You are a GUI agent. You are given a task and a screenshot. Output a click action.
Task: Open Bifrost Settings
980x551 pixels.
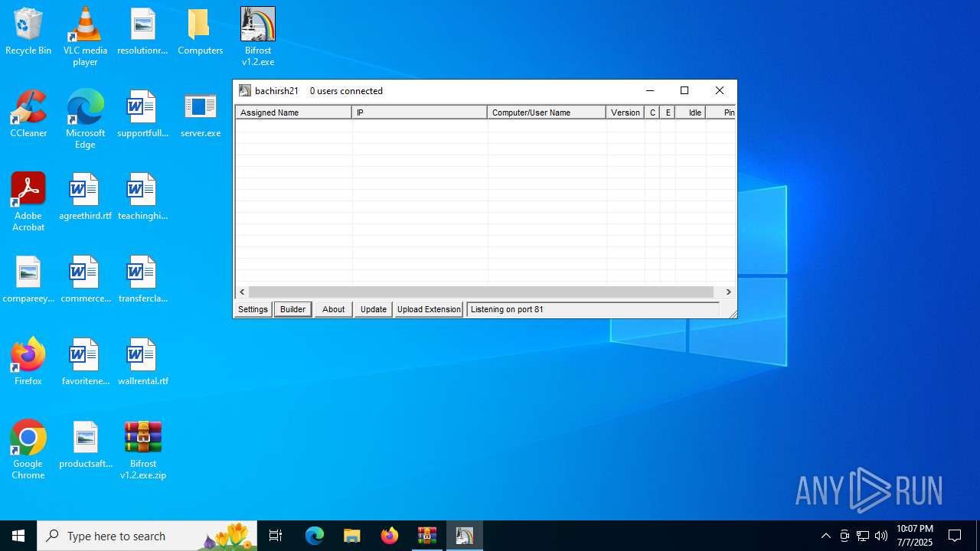coord(253,309)
